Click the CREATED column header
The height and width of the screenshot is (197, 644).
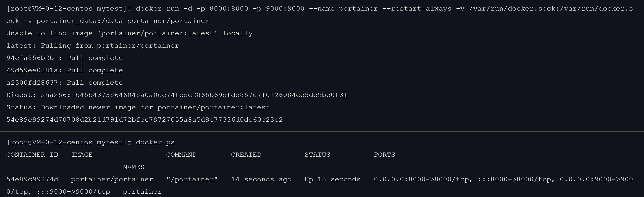tap(246, 155)
